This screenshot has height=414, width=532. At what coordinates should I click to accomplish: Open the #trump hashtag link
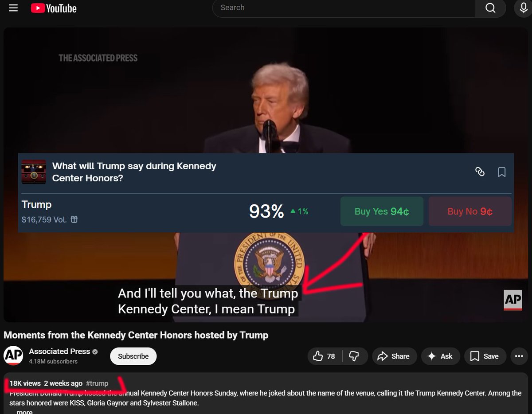pos(97,383)
